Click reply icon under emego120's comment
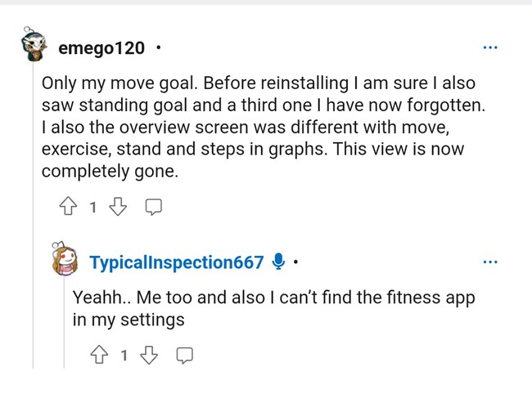This screenshot has height=399, width=532. (x=153, y=208)
